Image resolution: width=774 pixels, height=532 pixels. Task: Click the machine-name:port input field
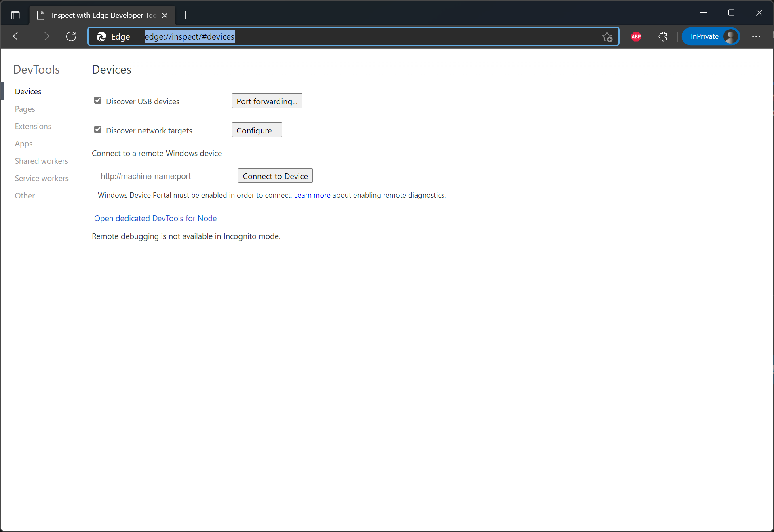[x=149, y=176]
